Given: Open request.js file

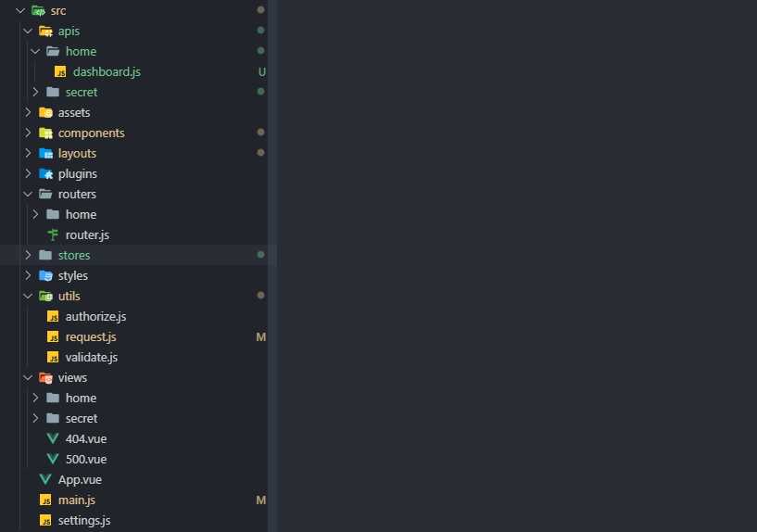Looking at the screenshot, I should tap(91, 336).
